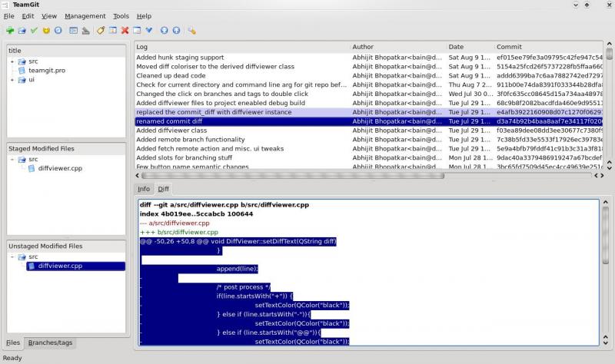Viewport: 615px width, 364px height.
Task: Click the blue circled up-arrow push icon
Action: 176,31
